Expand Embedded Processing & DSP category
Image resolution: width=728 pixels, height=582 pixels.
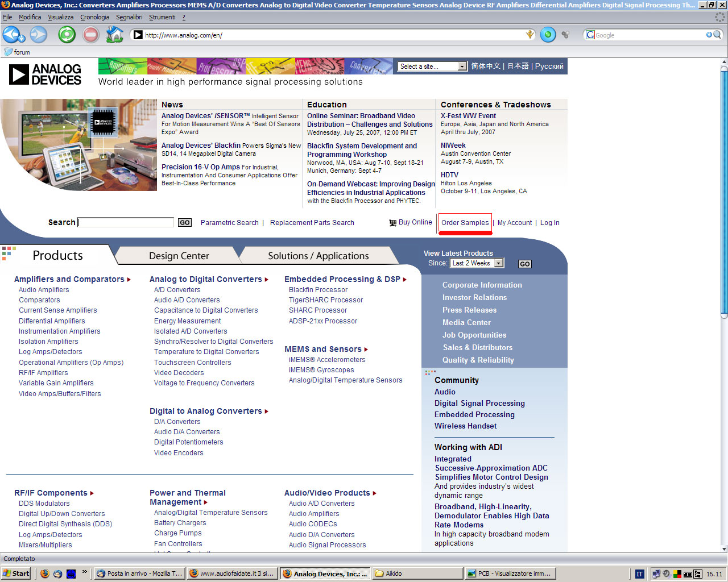tap(405, 280)
